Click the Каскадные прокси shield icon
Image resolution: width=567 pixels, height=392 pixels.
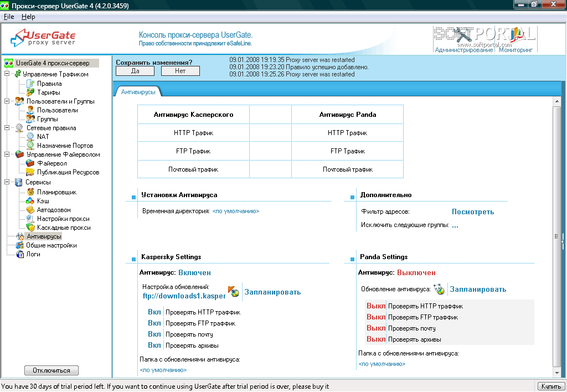pyautogui.click(x=30, y=228)
